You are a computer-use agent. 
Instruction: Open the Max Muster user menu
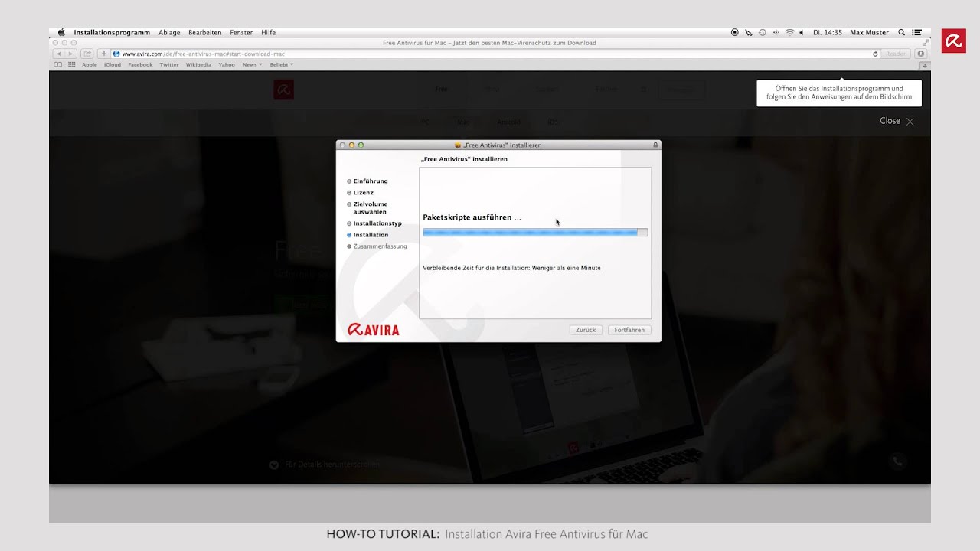click(x=869, y=33)
